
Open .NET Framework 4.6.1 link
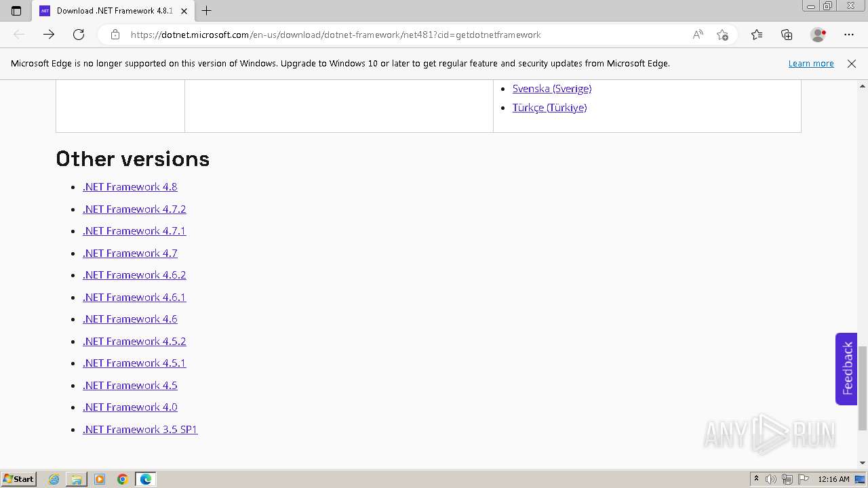[x=134, y=298]
